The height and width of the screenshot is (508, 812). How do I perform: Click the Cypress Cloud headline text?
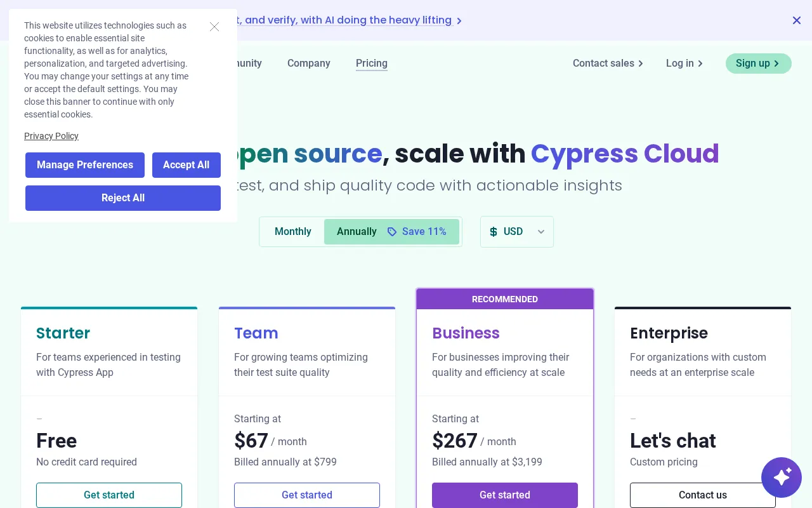[x=625, y=154]
